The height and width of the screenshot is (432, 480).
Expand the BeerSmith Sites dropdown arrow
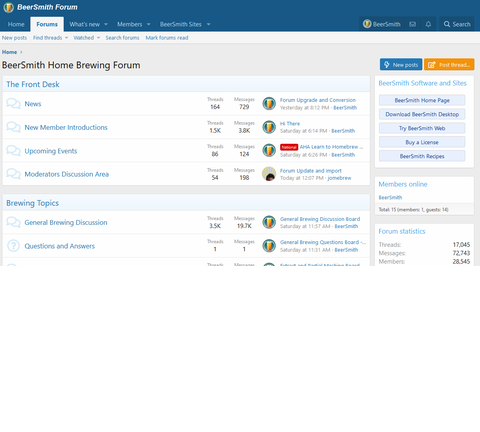click(x=209, y=24)
